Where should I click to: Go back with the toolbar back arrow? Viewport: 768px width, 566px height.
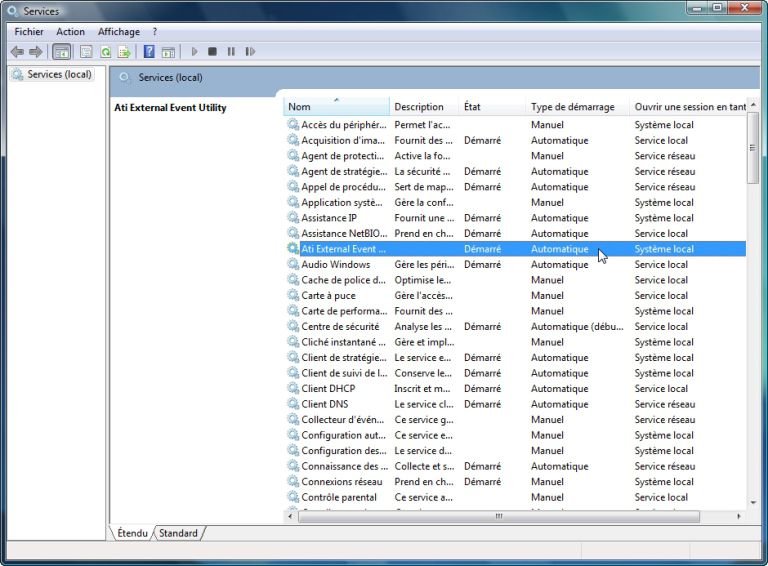17,51
